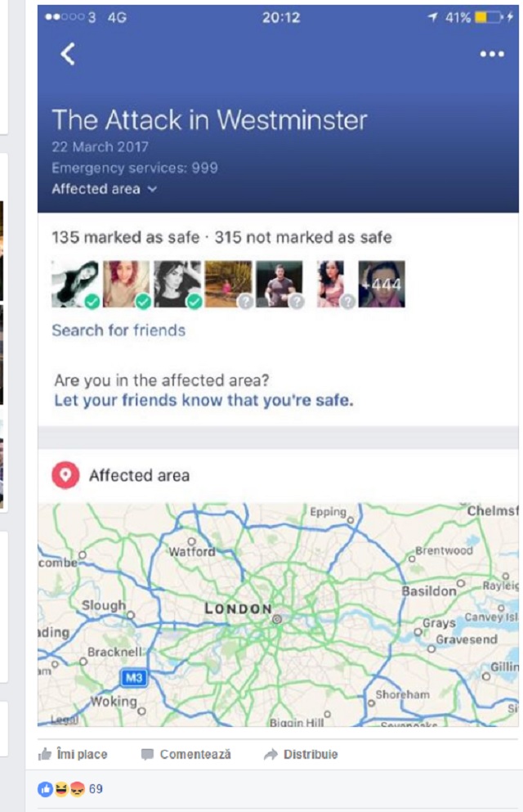This screenshot has height=812, width=523.
Task: Click the blue like reaction icon
Action: pyautogui.click(x=45, y=789)
